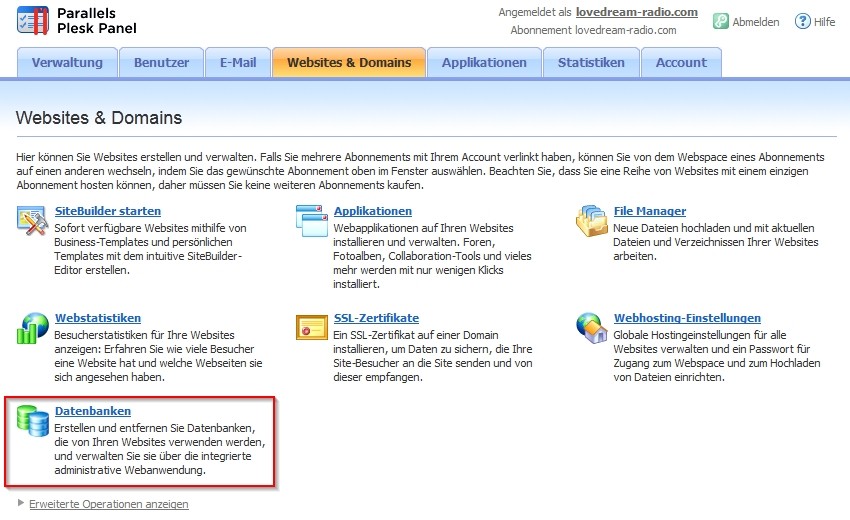Click the File Manager folder icon
Viewport: 850px width, 520px height.
tap(591, 220)
